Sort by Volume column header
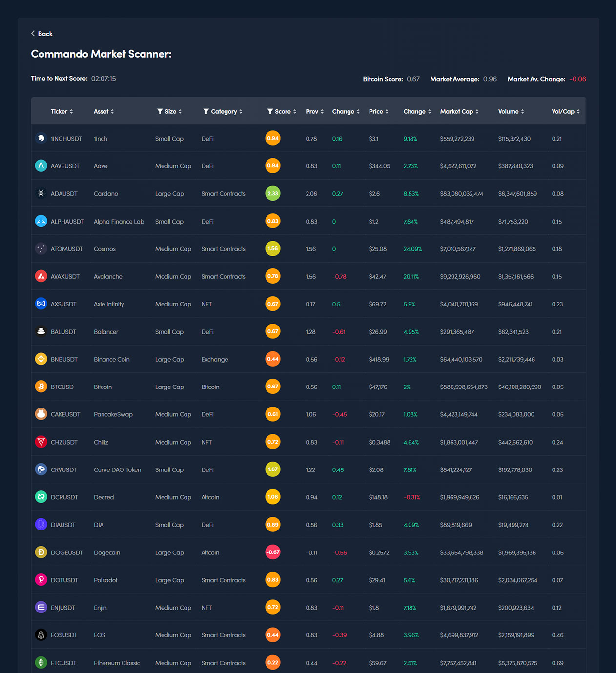 coord(511,112)
